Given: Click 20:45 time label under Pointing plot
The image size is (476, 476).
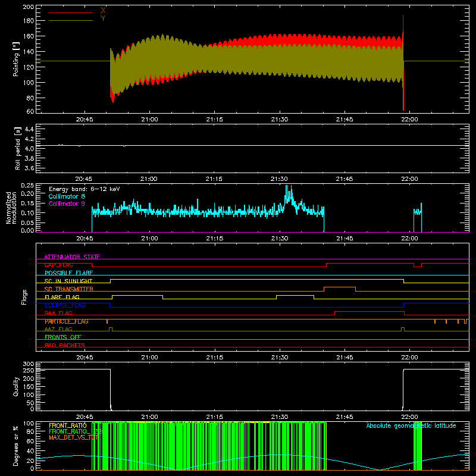Looking at the screenshot, I should (84, 120).
